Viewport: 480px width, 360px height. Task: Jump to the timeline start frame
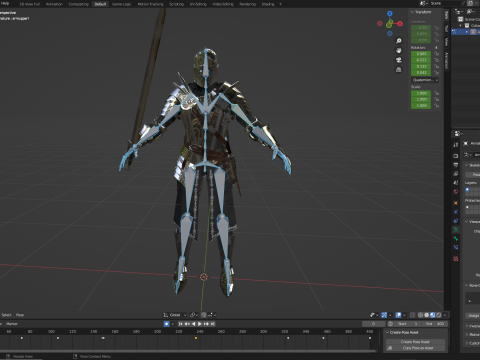[181, 324]
